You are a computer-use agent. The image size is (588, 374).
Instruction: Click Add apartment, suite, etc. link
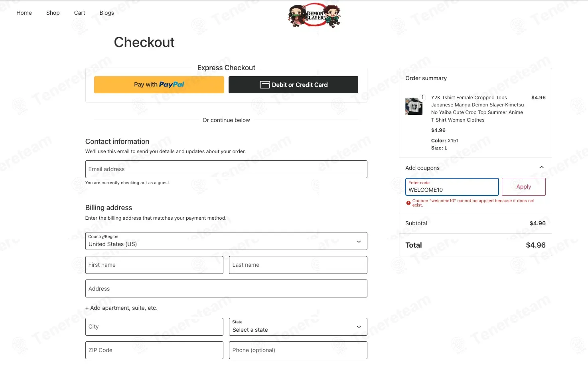121,308
